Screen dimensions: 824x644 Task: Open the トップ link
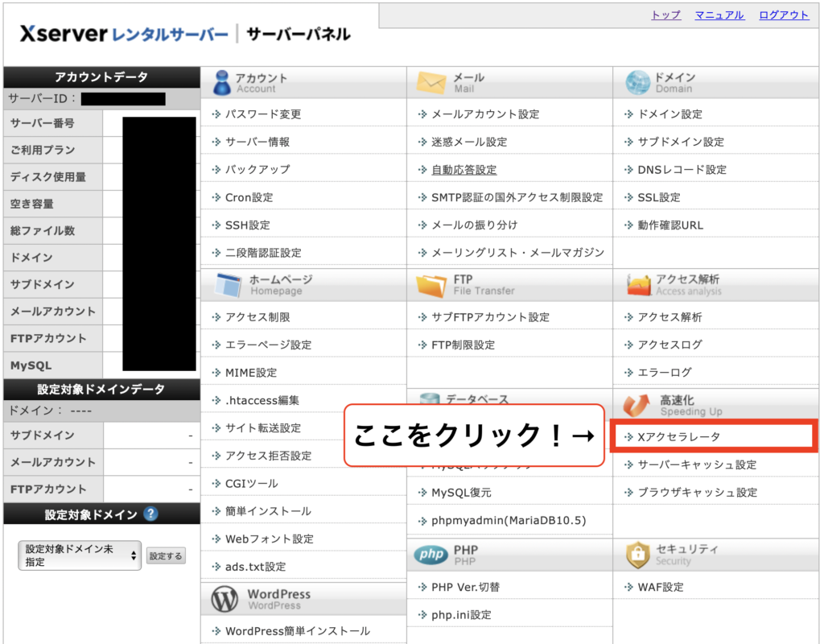click(665, 15)
